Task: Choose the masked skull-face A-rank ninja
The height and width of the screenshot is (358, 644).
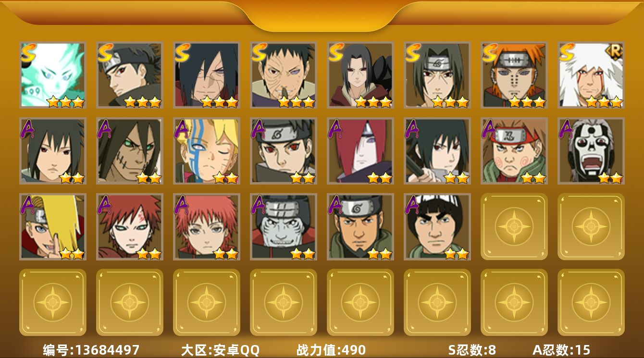Action: click(591, 151)
